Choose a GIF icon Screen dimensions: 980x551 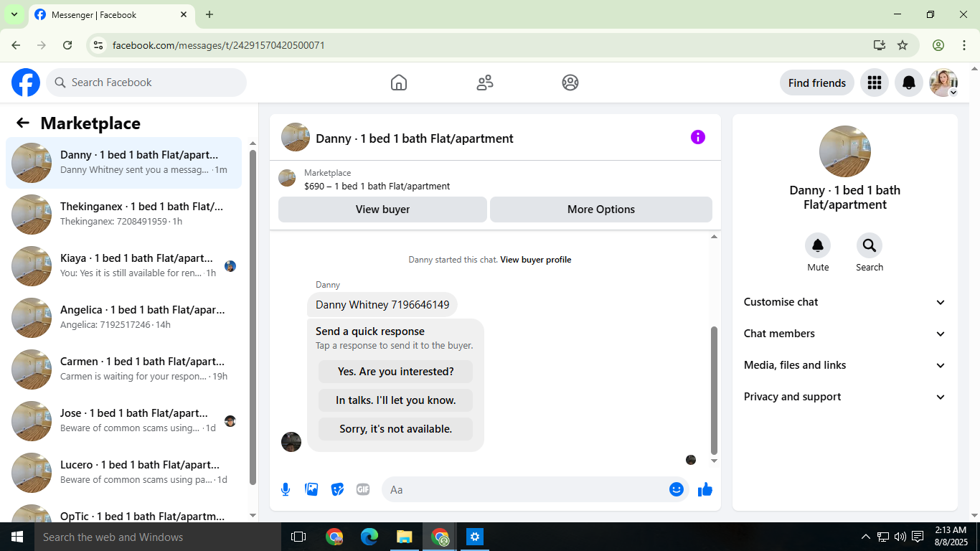pyautogui.click(x=363, y=489)
